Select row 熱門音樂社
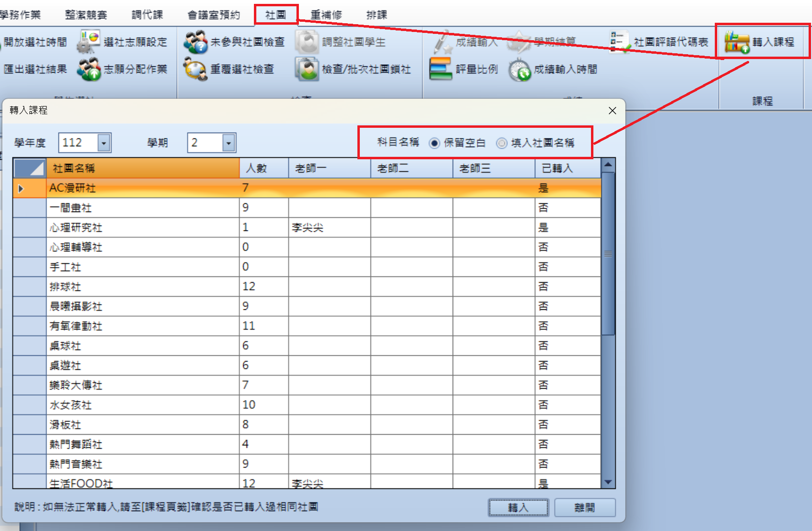 pos(307,464)
